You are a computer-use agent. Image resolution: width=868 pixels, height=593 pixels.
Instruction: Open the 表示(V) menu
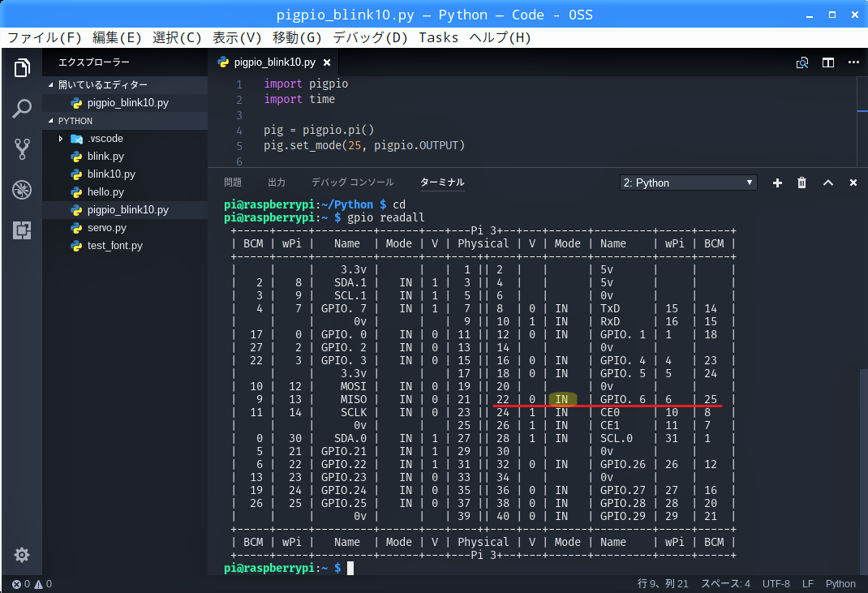pos(237,37)
